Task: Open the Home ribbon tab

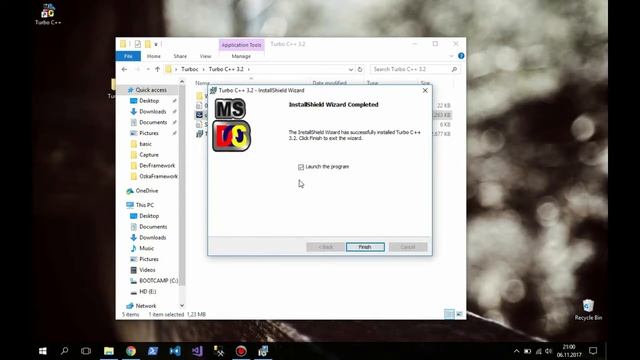Action: [153, 56]
